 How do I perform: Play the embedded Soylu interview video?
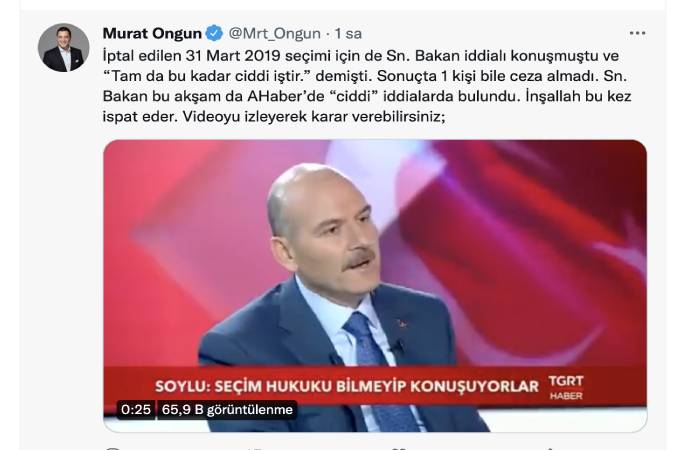pyautogui.click(x=375, y=286)
